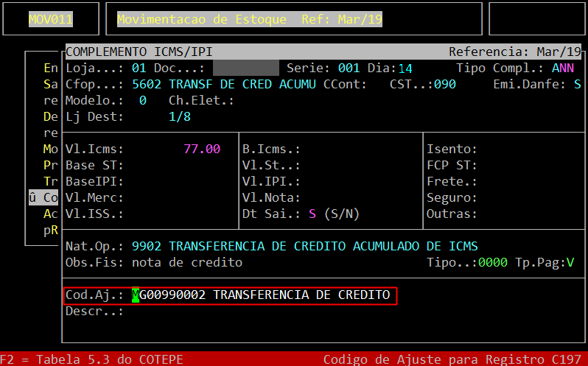Select the Mo side menu entry
Image resolution: width=588 pixels, height=366 pixels.
51,149
